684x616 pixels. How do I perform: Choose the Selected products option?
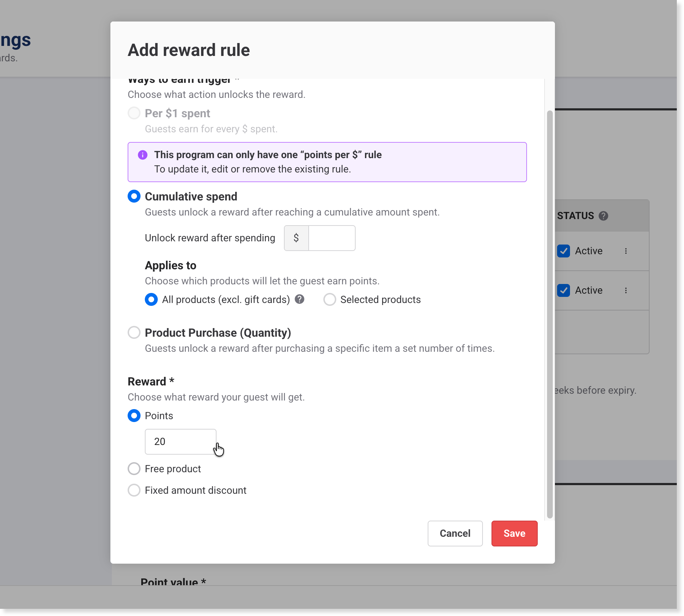click(x=330, y=299)
